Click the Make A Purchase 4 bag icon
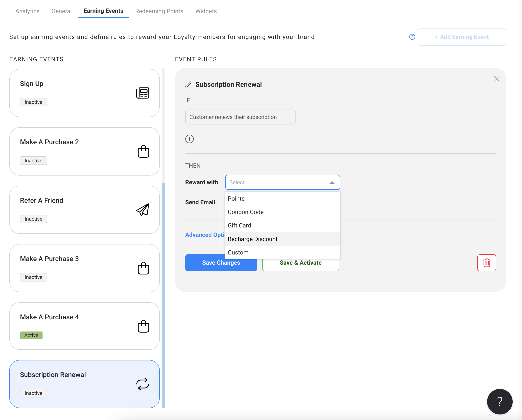Image resolution: width=522 pixels, height=420 pixels. [143, 326]
